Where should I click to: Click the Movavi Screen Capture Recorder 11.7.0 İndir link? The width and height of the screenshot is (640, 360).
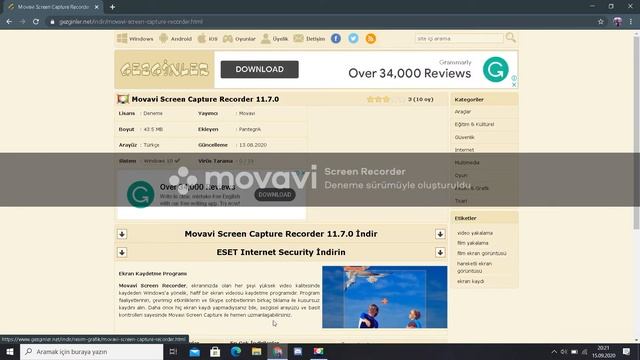pos(281,234)
